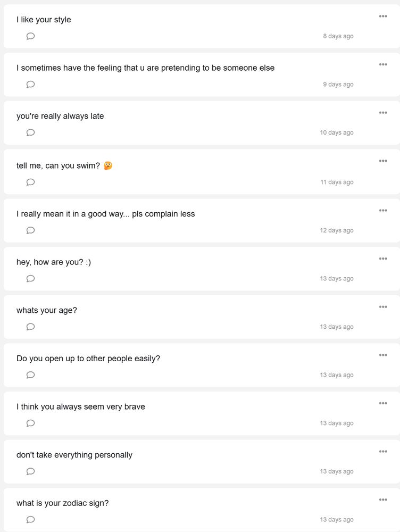
Task: Reply to 'very brave' message
Action: tap(31, 423)
